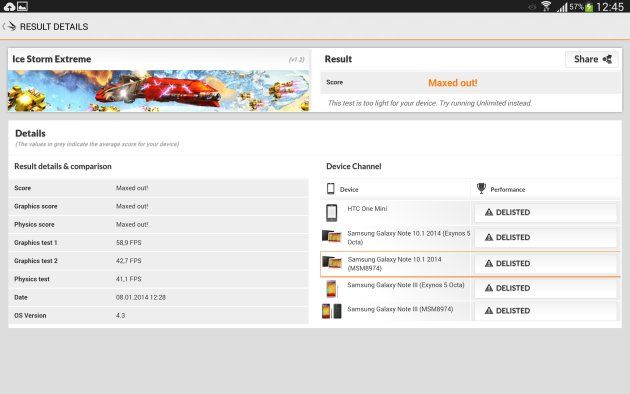Tap the battery charging icon
The image size is (630, 394).
589,7
